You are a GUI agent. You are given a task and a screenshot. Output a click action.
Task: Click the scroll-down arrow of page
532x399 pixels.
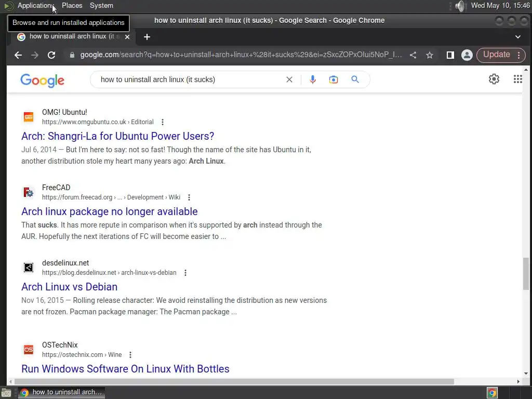[x=526, y=374]
